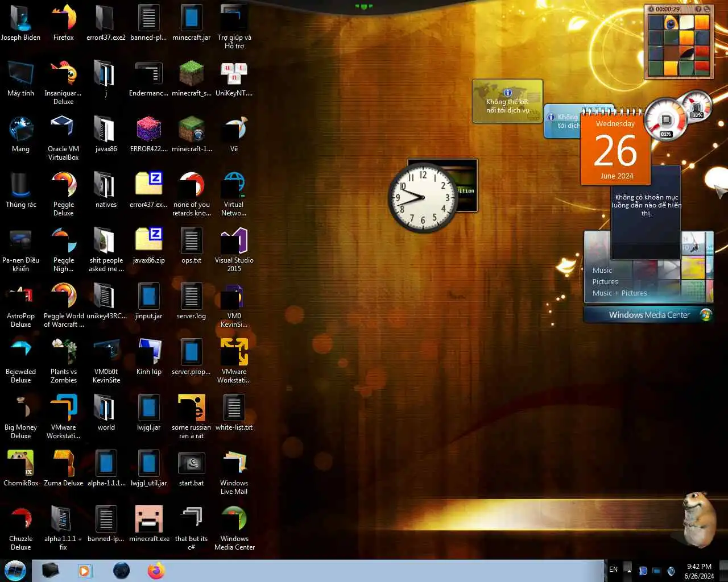Open the Peggle World of Warcraft shortcut

coord(63,305)
